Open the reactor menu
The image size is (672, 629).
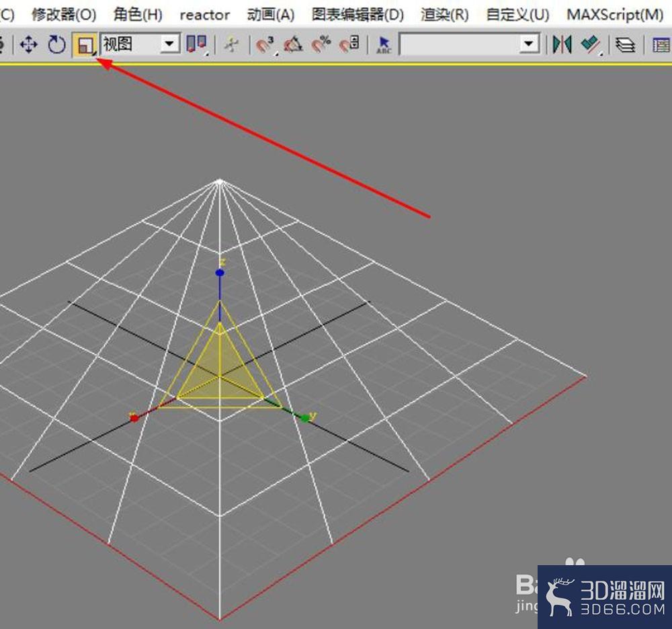click(x=204, y=15)
